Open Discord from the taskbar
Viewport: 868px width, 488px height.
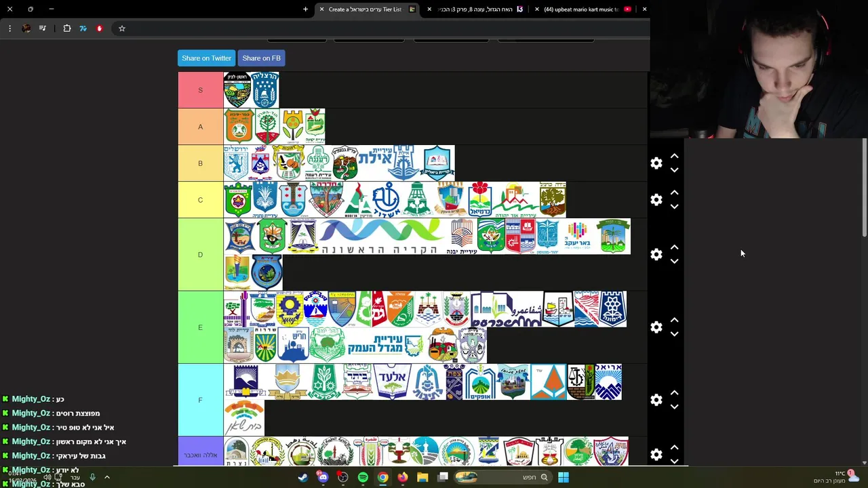(323, 477)
